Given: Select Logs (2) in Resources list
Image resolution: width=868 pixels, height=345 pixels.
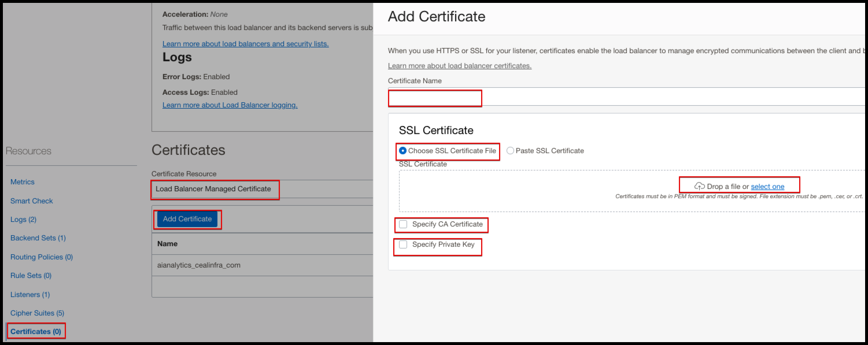Looking at the screenshot, I should (x=23, y=220).
